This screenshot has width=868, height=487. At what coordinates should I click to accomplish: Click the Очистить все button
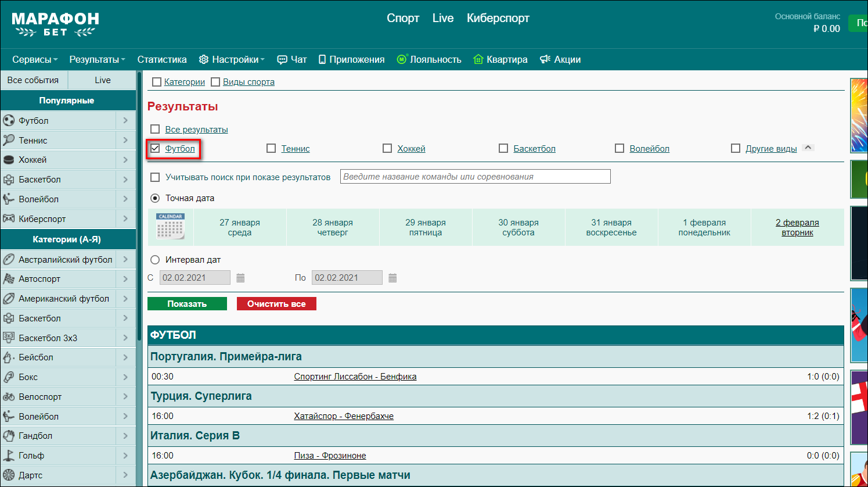[276, 303]
